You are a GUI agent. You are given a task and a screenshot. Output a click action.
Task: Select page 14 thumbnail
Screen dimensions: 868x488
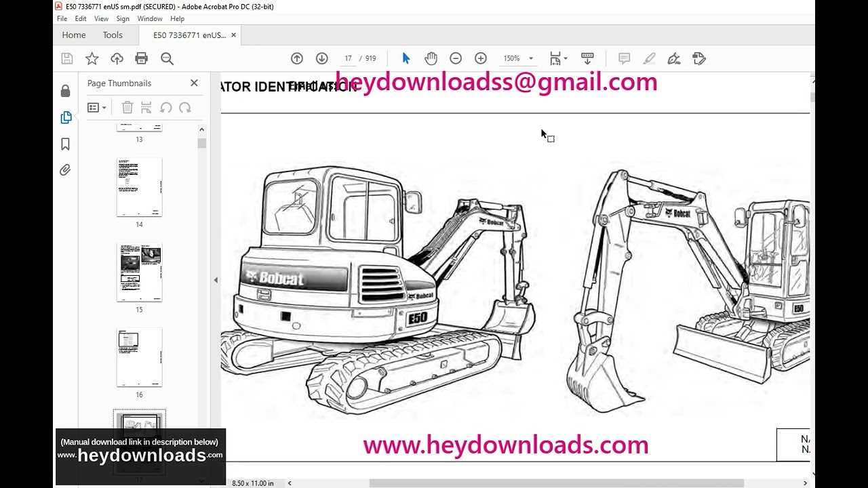click(139, 188)
